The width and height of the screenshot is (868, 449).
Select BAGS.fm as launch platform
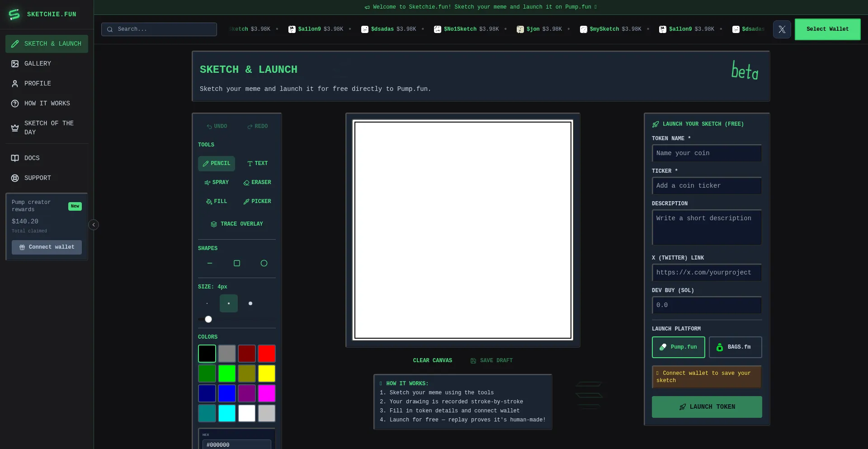735,347
